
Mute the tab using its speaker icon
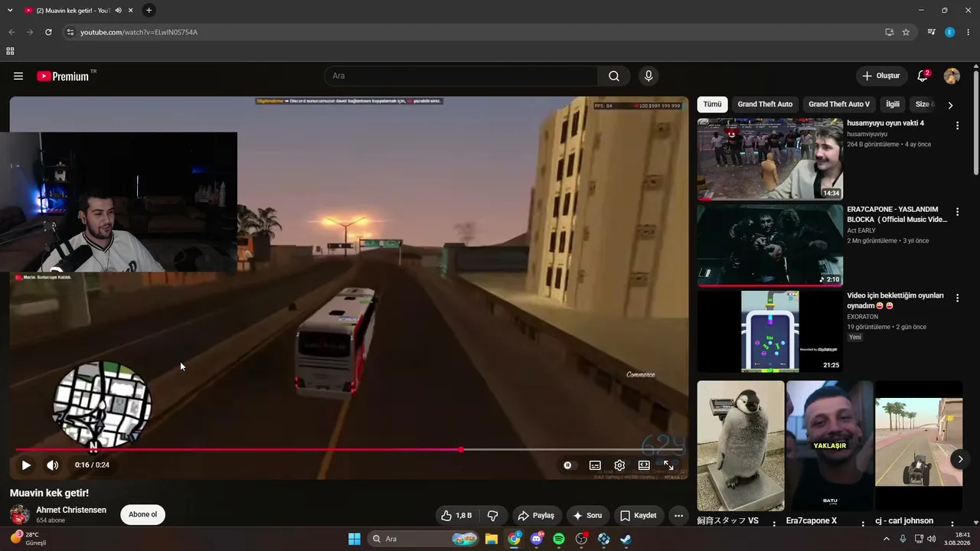click(118, 10)
